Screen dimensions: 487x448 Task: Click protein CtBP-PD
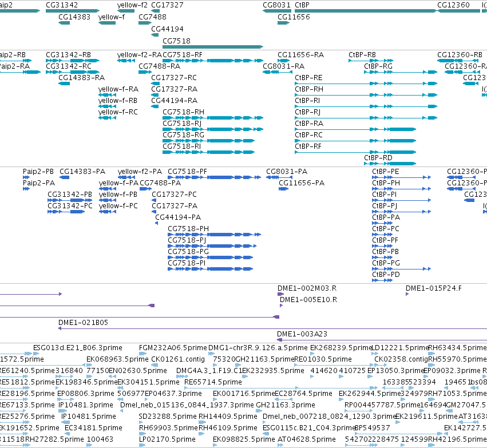[x=386, y=275]
